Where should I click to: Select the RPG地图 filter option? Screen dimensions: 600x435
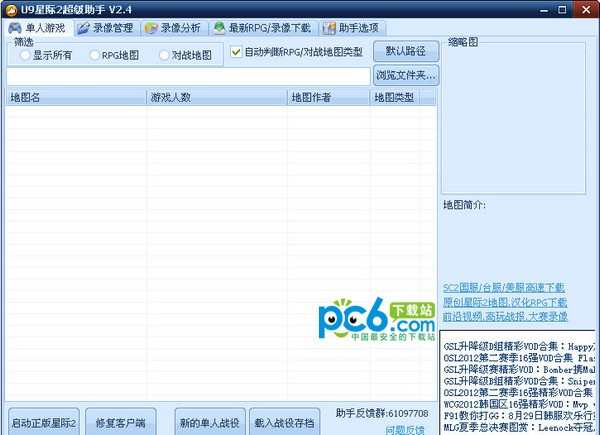(114, 55)
